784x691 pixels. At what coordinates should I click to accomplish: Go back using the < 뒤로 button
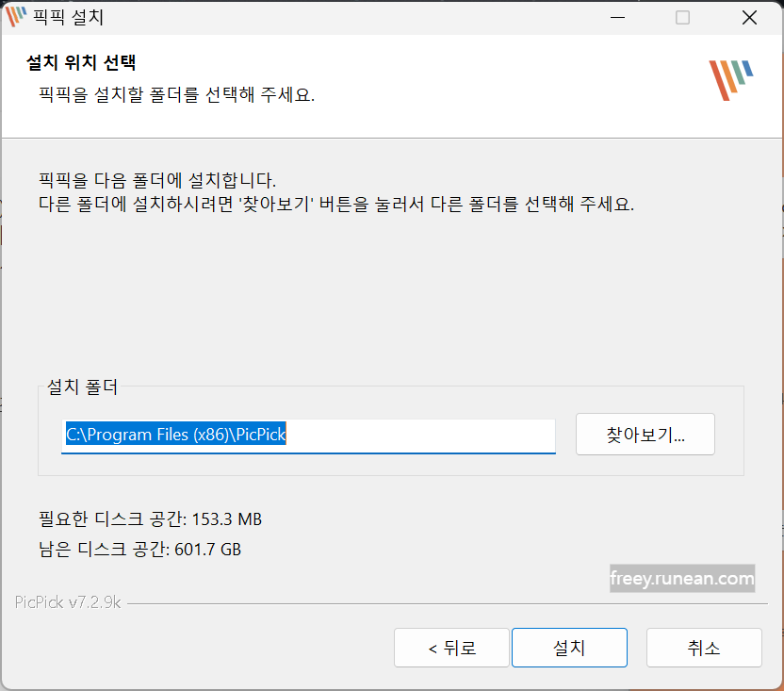click(451, 648)
